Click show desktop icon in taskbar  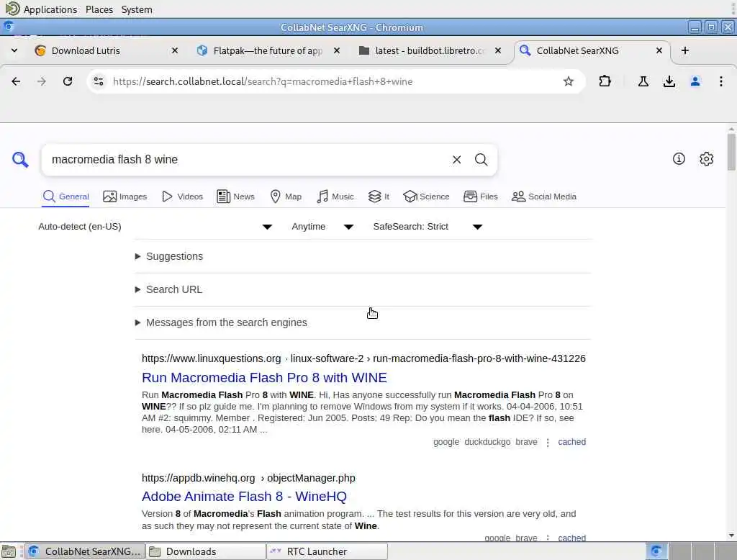(x=9, y=551)
